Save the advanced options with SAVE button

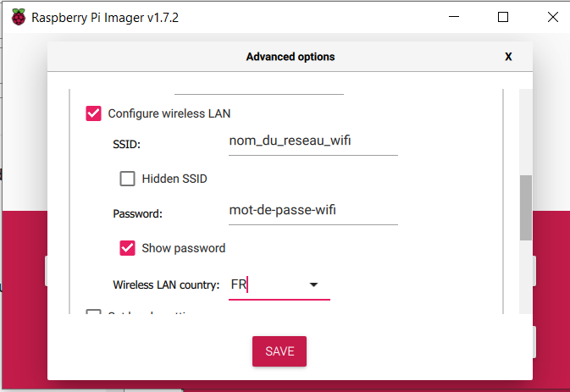point(279,351)
